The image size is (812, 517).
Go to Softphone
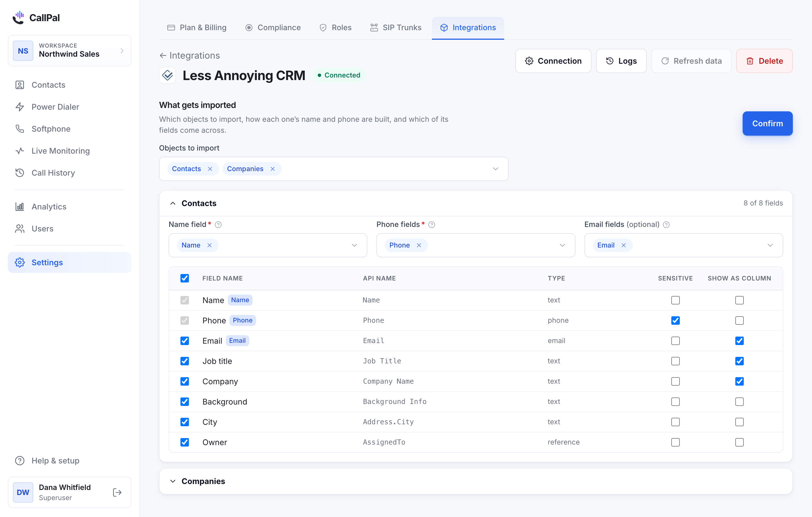point(69,129)
